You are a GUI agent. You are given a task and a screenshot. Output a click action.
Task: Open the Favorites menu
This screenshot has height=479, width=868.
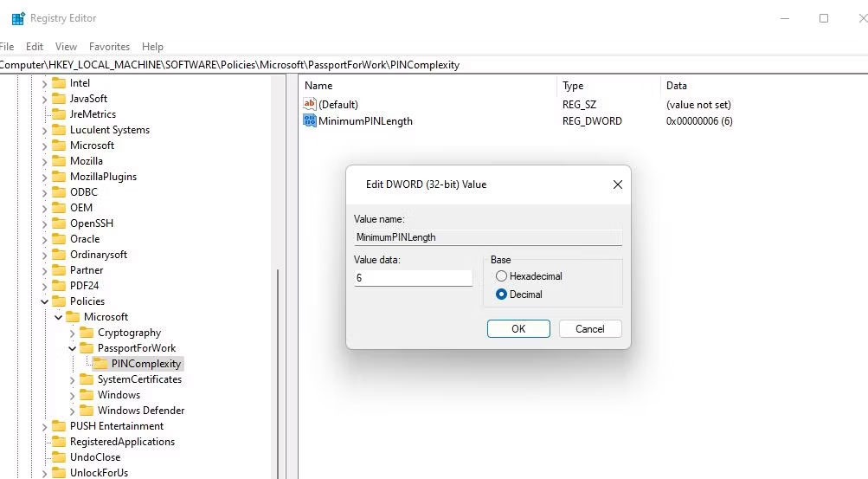109,47
